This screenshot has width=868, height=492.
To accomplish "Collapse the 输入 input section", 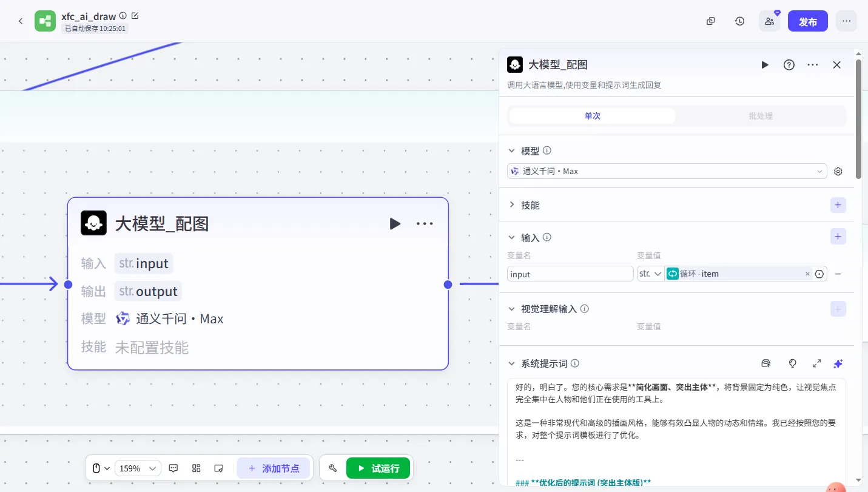I will [512, 238].
